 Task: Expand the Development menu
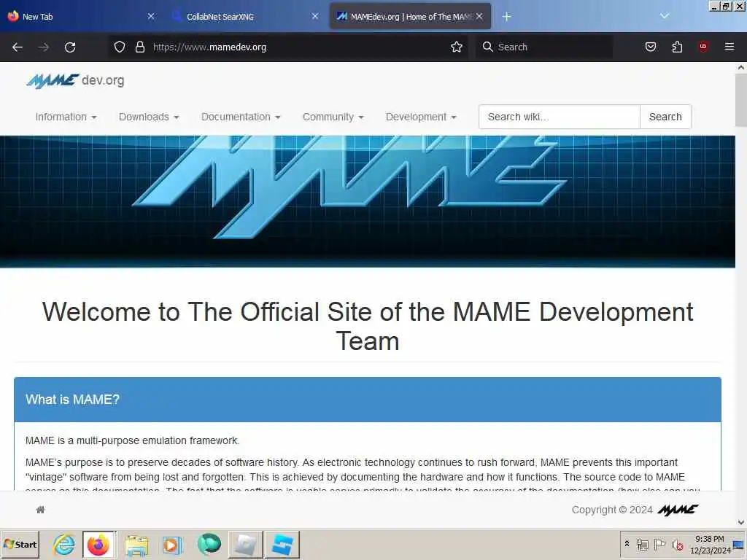tap(421, 117)
